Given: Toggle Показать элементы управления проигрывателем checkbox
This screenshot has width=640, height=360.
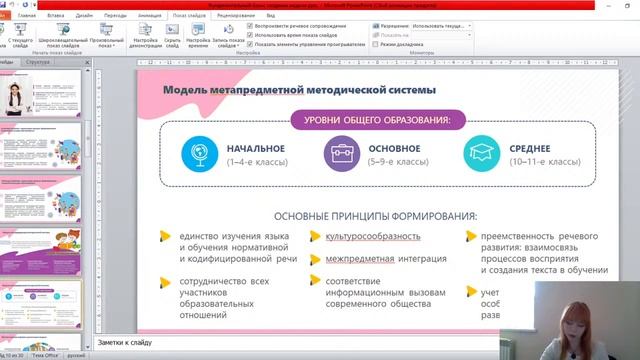Looking at the screenshot, I should tap(250, 44).
